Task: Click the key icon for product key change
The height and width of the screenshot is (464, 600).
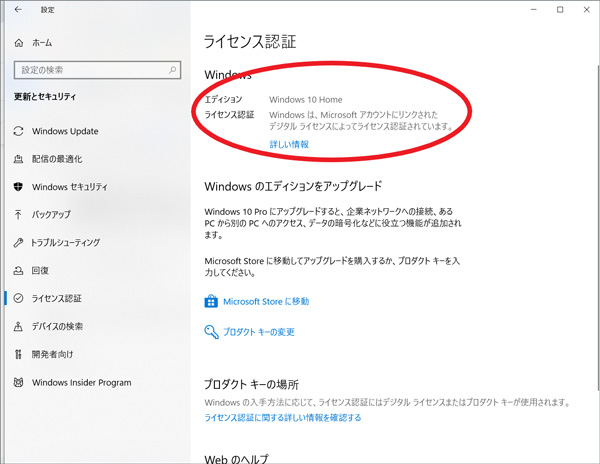Action: [x=211, y=332]
